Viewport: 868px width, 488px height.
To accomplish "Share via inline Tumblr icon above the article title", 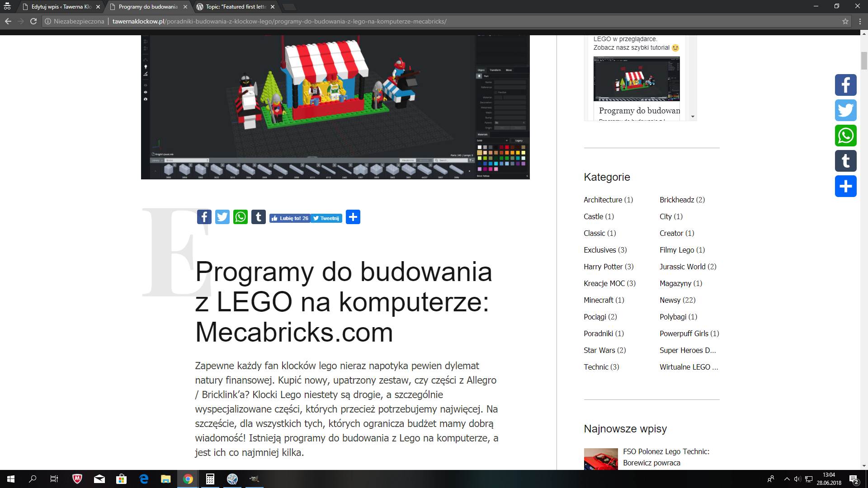I will [x=259, y=217].
